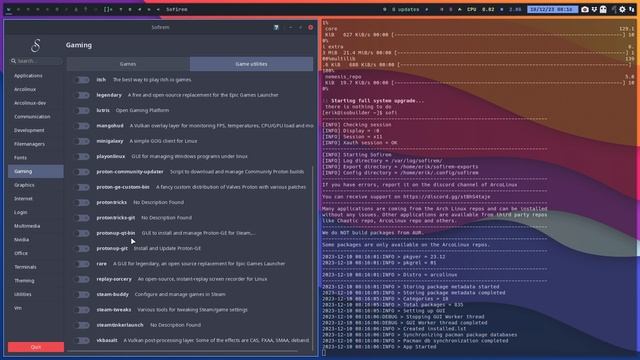The height and width of the screenshot is (360, 640).
Task: Click the Gaming page heading
Action: pos(79,45)
